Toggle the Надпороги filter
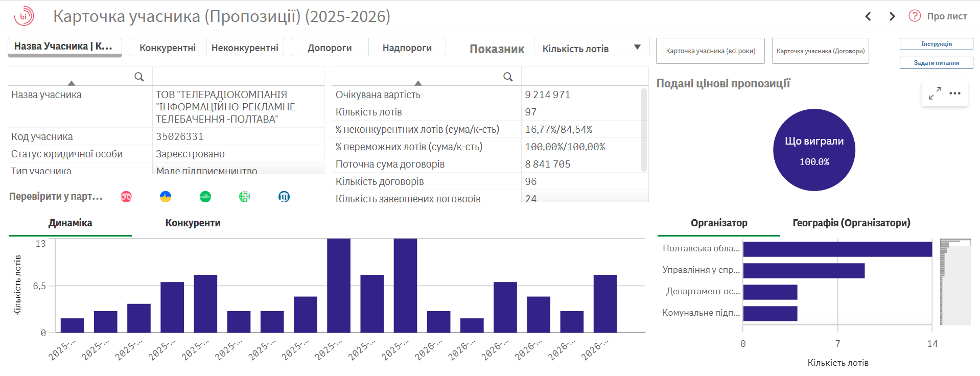The width and height of the screenshot is (980, 376). tap(407, 48)
